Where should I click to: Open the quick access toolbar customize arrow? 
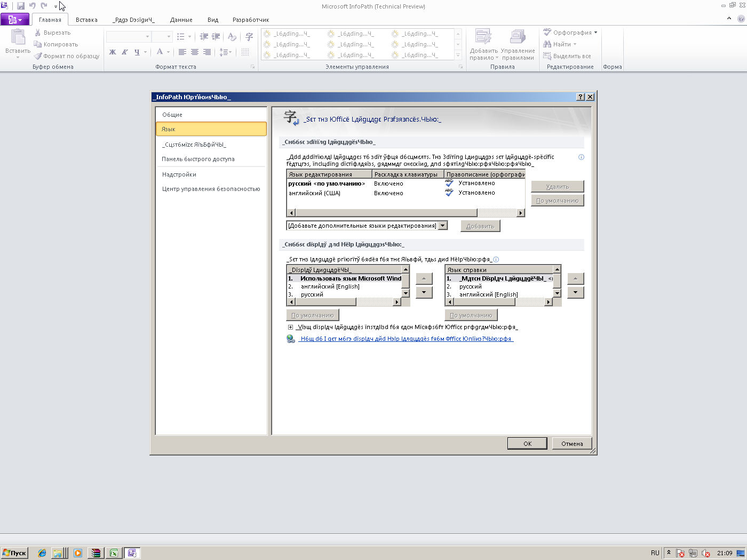(55, 6)
